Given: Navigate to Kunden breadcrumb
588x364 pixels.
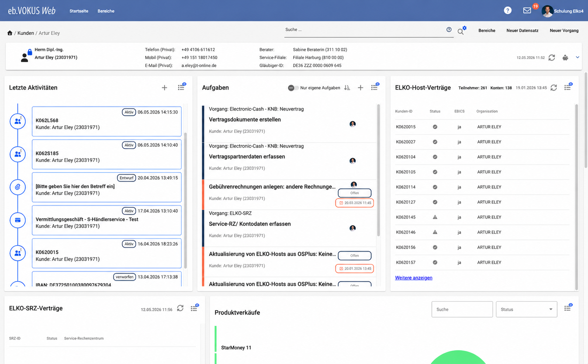Looking at the screenshot, I should pos(26,33).
